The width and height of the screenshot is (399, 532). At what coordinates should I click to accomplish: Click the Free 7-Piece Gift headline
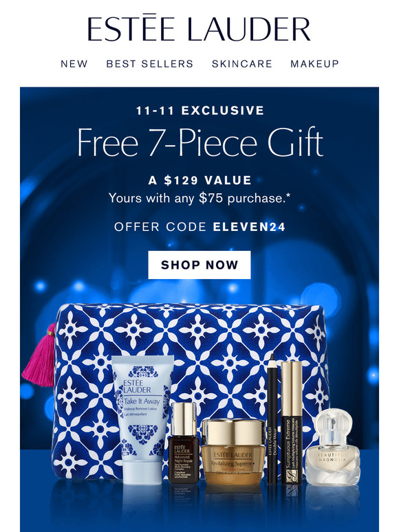(x=199, y=142)
